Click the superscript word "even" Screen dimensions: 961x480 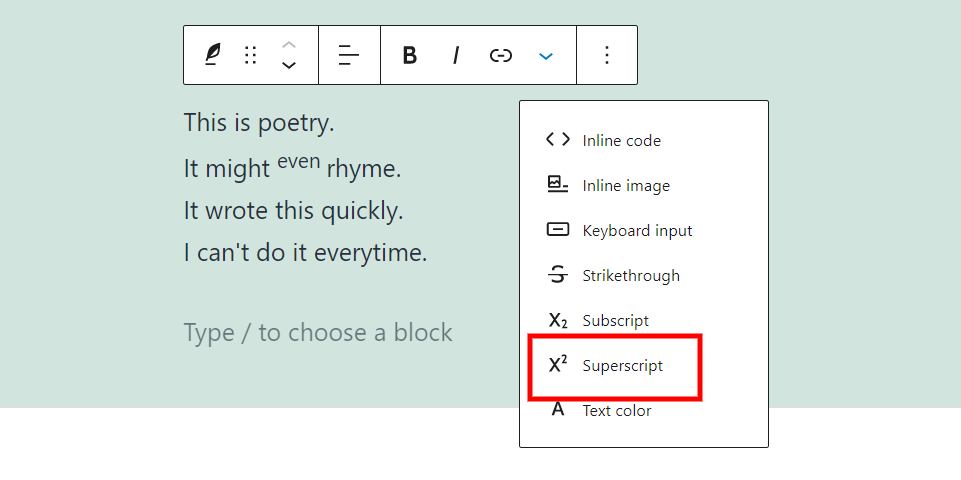(299, 161)
